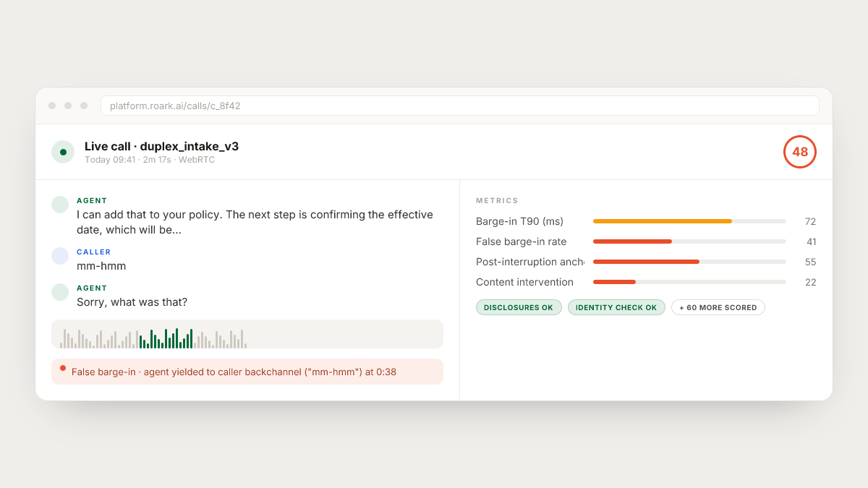Select the caller's "mm-hmm" message
The image size is (868, 488).
point(101,266)
